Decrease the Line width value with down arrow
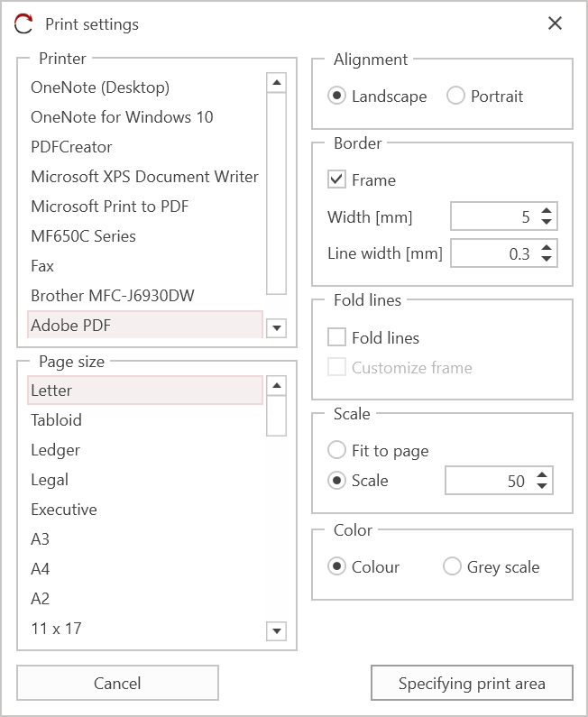Image resolution: width=588 pixels, height=717 pixels. (547, 260)
